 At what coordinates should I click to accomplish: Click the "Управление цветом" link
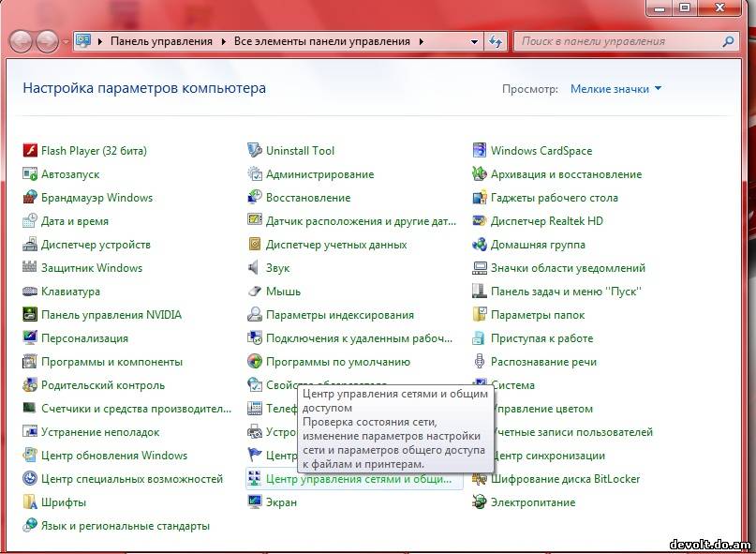point(543,409)
